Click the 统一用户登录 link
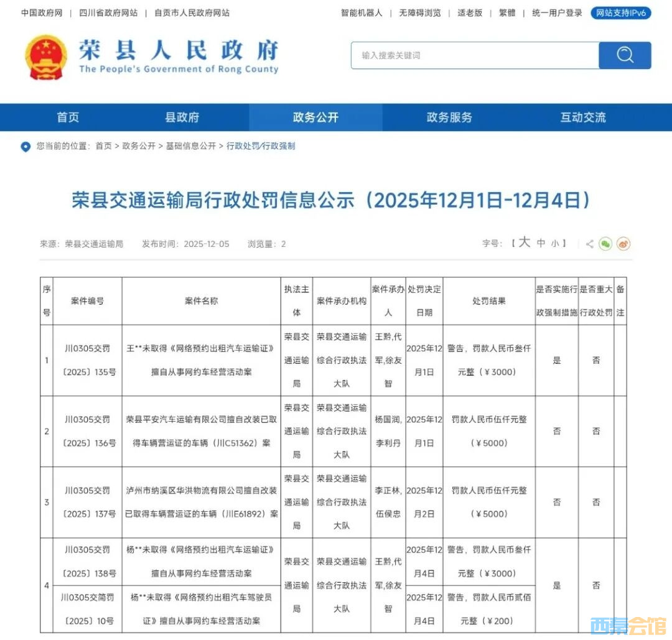The image size is (672, 640). click(x=557, y=13)
